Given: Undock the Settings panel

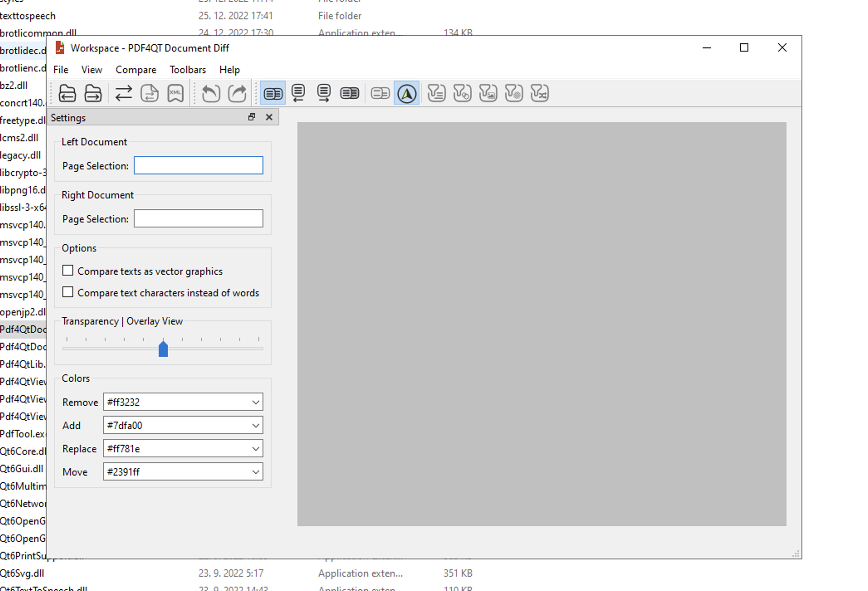Looking at the screenshot, I should 252,117.
